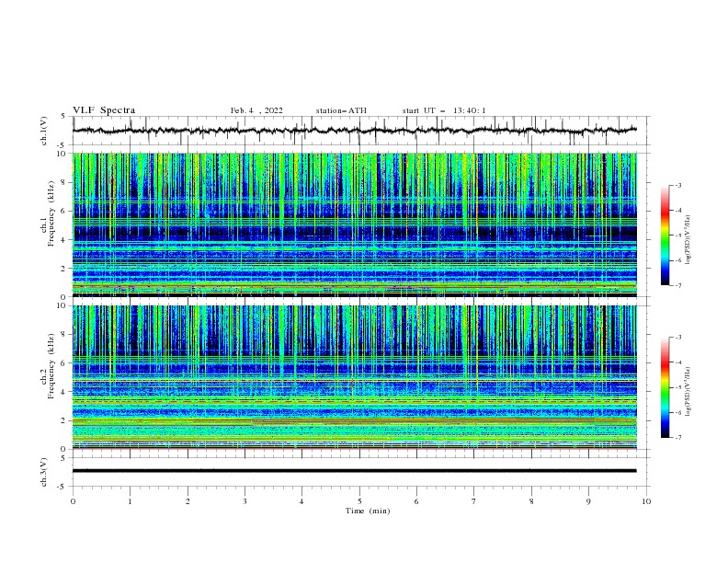Click the "start UT = 13:40: 1" text
Image resolution: width=728 pixels, height=563 pixels.
444,110
